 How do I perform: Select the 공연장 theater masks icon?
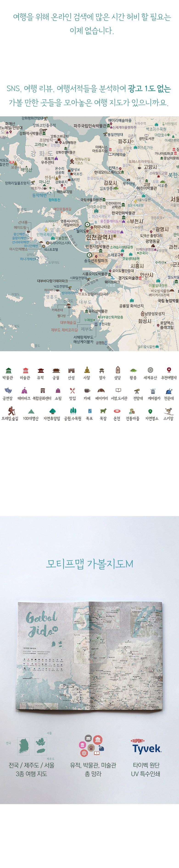(8, 391)
